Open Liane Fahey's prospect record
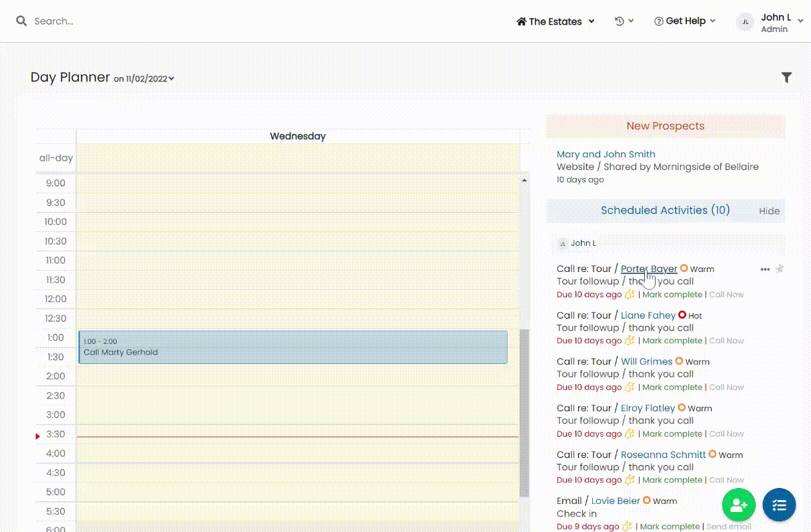The height and width of the screenshot is (532, 811). pos(648,315)
